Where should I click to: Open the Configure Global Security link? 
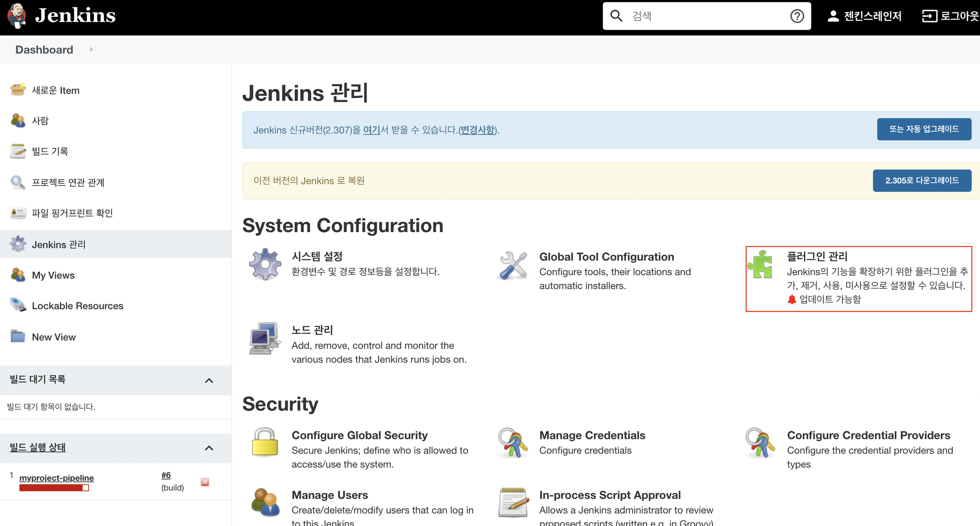(x=359, y=436)
